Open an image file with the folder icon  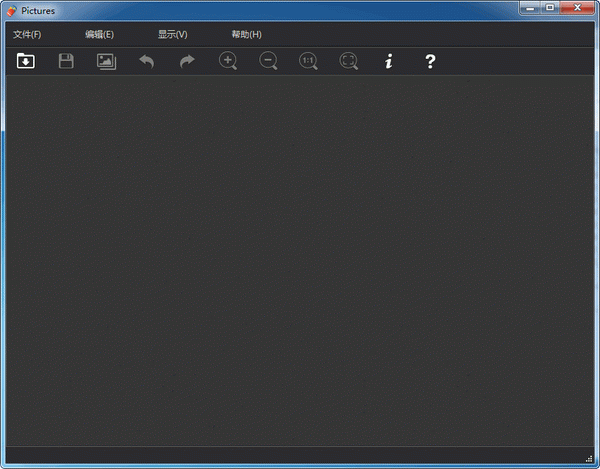coord(26,61)
